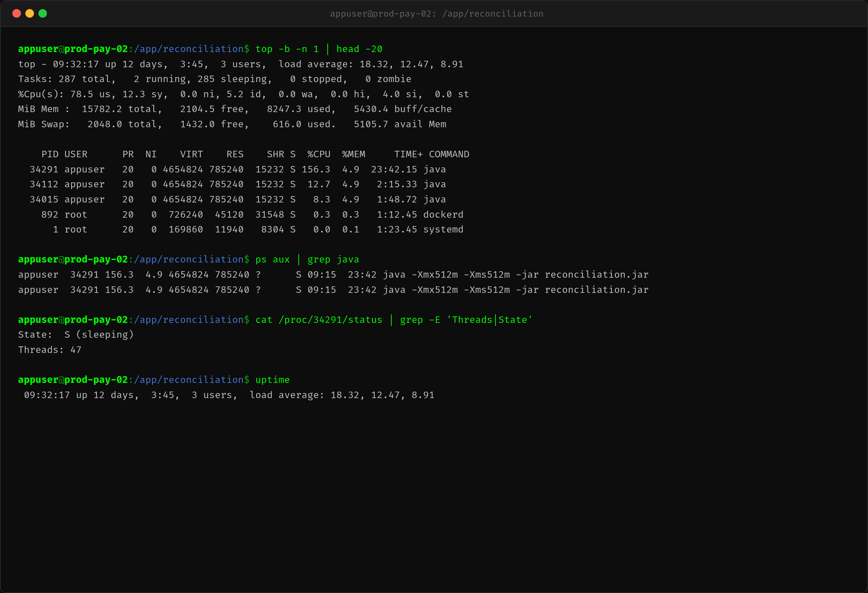
Task: Click the first ps output line's reconciliation.jar
Action: tap(596, 275)
